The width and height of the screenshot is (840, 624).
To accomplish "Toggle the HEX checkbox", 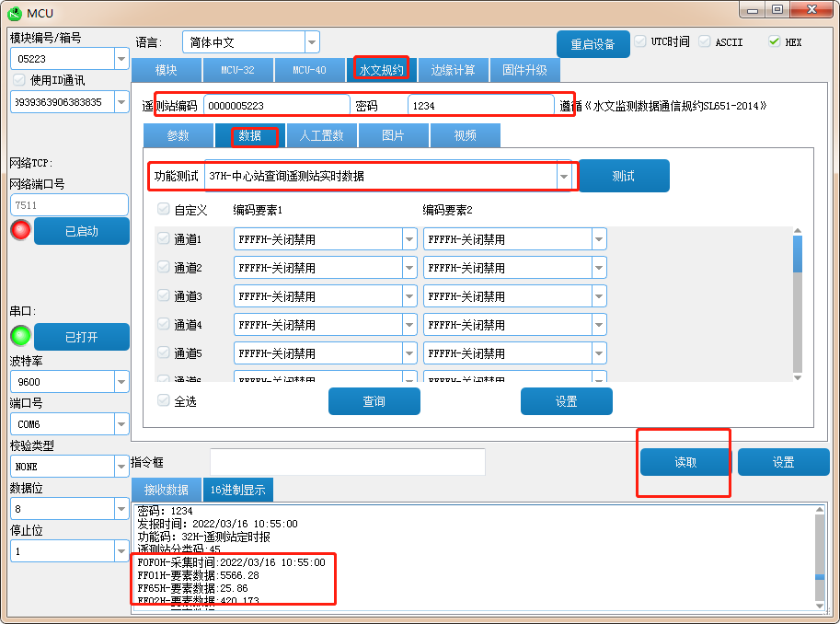I will (774, 42).
